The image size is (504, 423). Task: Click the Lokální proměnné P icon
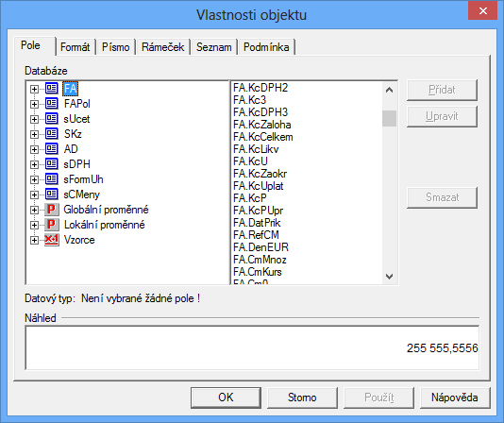(51, 225)
